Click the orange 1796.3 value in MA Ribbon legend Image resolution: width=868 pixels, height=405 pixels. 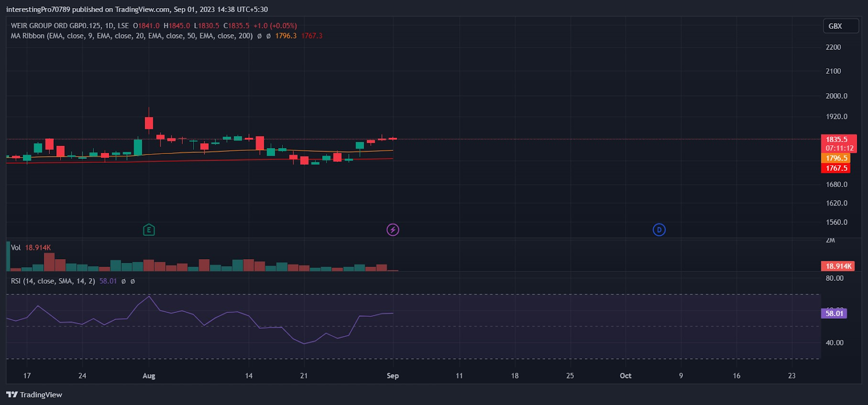(x=286, y=36)
